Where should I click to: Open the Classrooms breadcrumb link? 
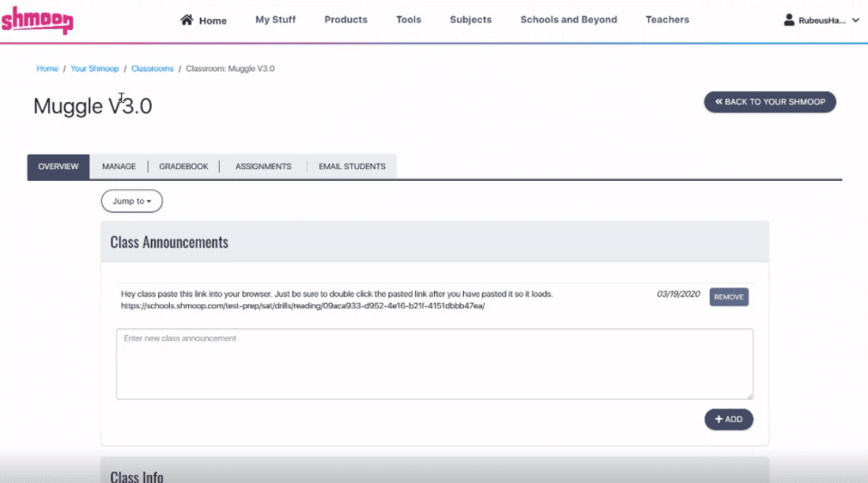(152, 69)
